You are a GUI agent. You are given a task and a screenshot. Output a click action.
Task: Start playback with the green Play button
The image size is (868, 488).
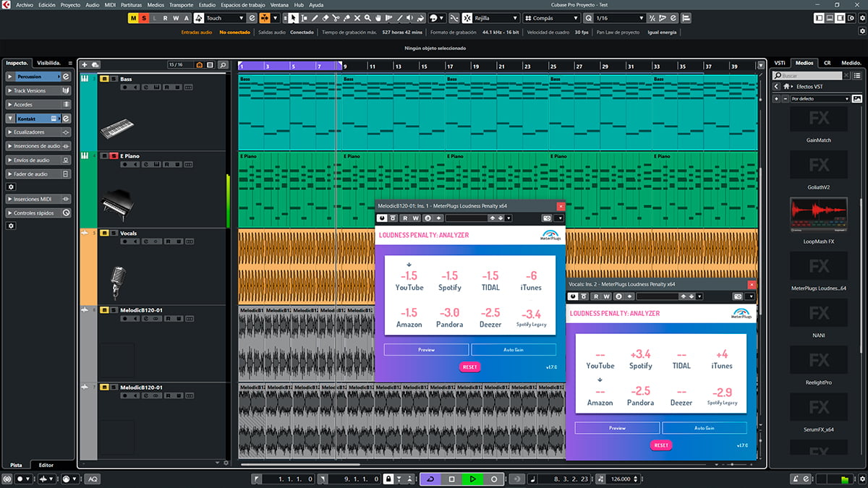[472, 479]
